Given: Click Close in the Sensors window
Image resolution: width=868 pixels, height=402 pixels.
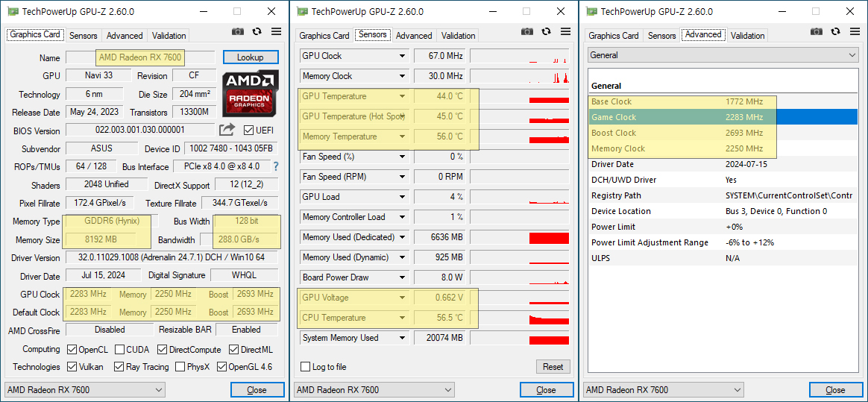Looking at the screenshot, I should tap(546, 390).
